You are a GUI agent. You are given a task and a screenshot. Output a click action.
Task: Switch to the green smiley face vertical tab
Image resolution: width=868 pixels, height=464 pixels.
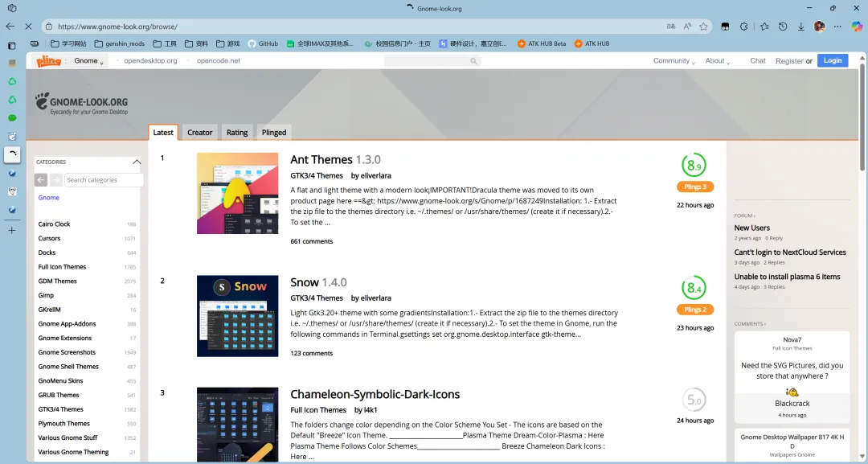(12, 118)
